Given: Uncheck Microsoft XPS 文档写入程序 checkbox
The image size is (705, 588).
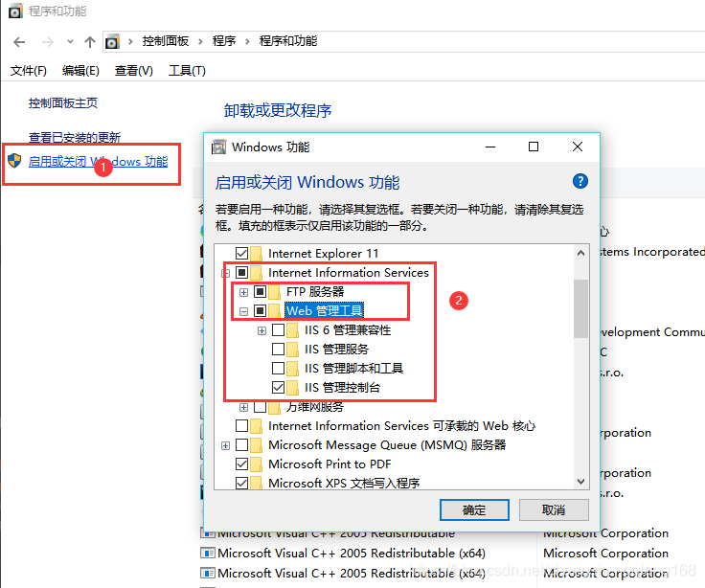Looking at the screenshot, I should (242, 483).
